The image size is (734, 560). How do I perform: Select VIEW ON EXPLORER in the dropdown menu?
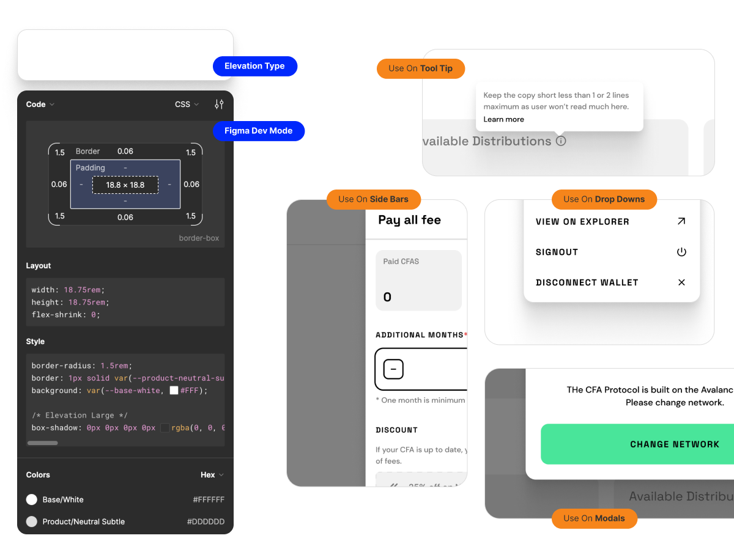pyautogui.click(x=582, y=221)
